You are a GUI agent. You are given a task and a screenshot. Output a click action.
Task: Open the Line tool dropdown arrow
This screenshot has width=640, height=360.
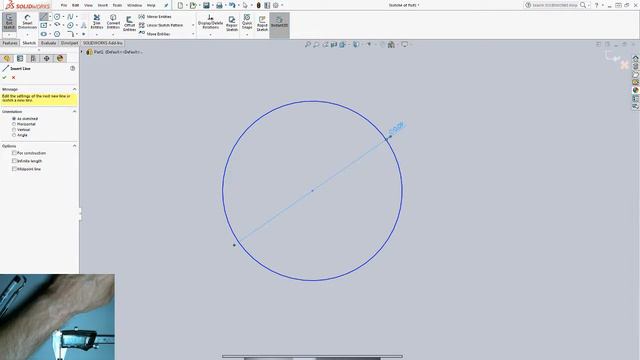(50, 17)
